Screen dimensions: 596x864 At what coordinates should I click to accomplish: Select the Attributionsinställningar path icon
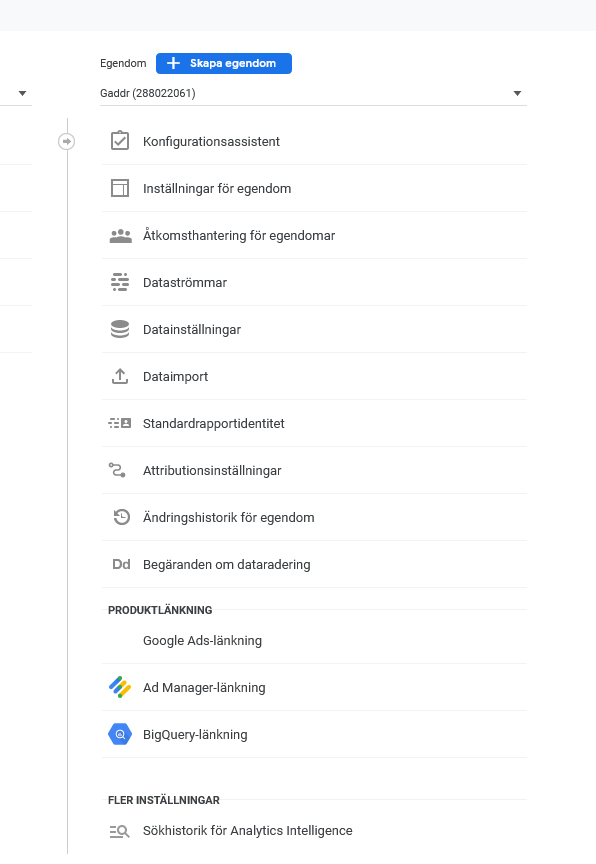coord(119,470)
